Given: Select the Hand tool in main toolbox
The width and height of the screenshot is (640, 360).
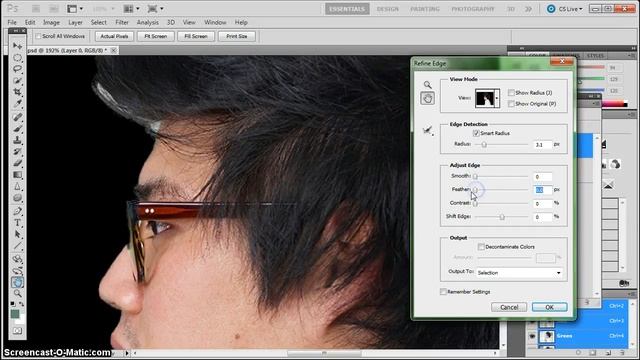Looking at the screenshot, I should [x=17, y=282].
